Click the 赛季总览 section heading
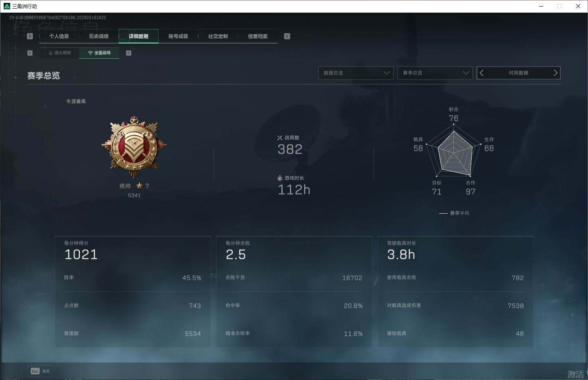 pos(44,76)
